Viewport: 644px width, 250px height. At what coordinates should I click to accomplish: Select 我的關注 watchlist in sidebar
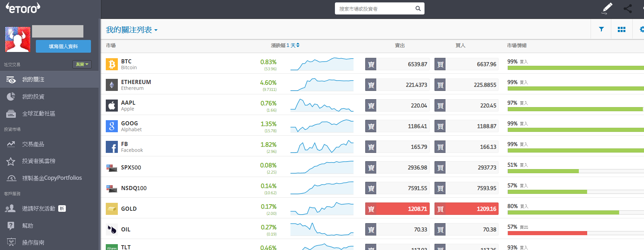coord(49,80)
